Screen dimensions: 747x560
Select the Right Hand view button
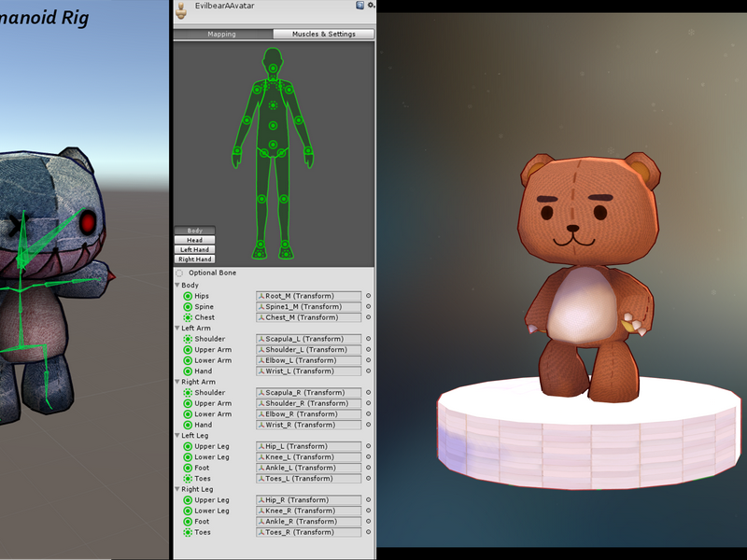[x=194, y=259]
